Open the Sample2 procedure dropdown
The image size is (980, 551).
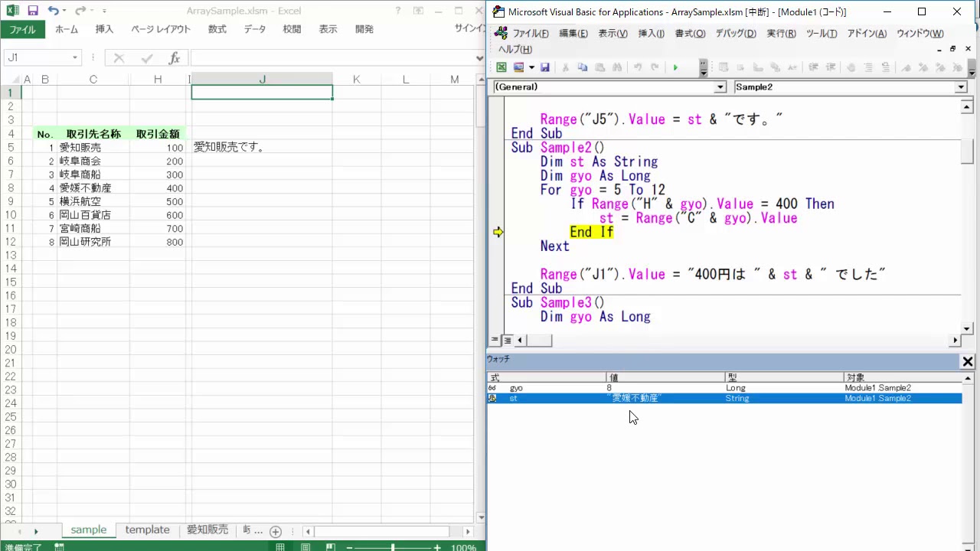(x=961, y=87)
